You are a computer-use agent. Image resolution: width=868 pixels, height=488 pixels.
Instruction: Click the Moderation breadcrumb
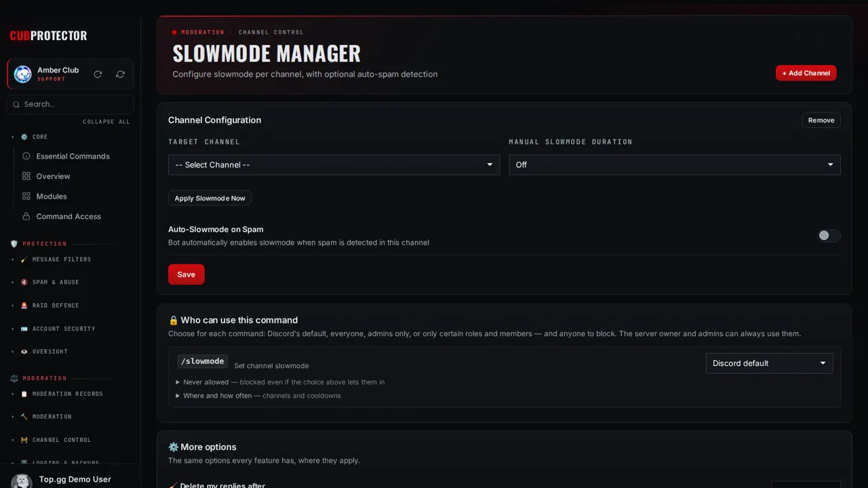(203, 33)
